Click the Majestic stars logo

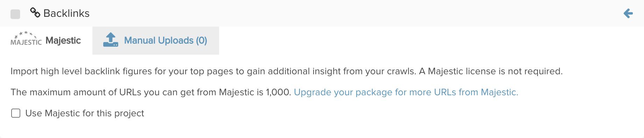26,38
